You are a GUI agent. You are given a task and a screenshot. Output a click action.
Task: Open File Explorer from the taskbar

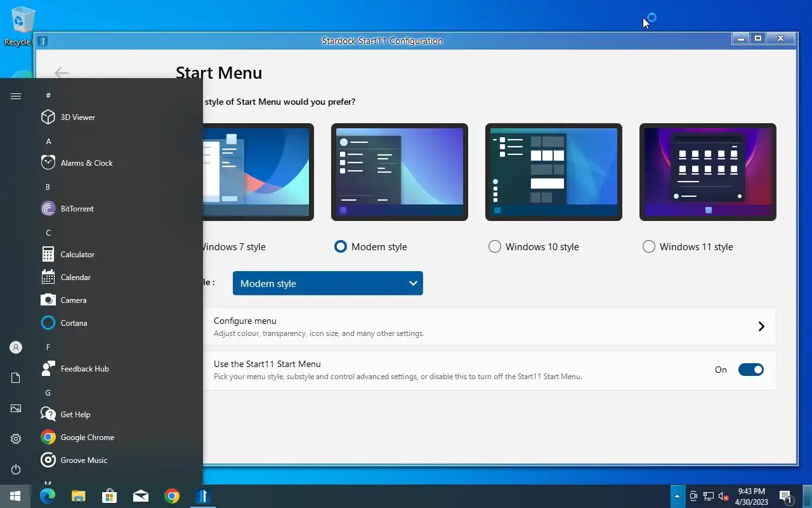(x=78, y=496)
